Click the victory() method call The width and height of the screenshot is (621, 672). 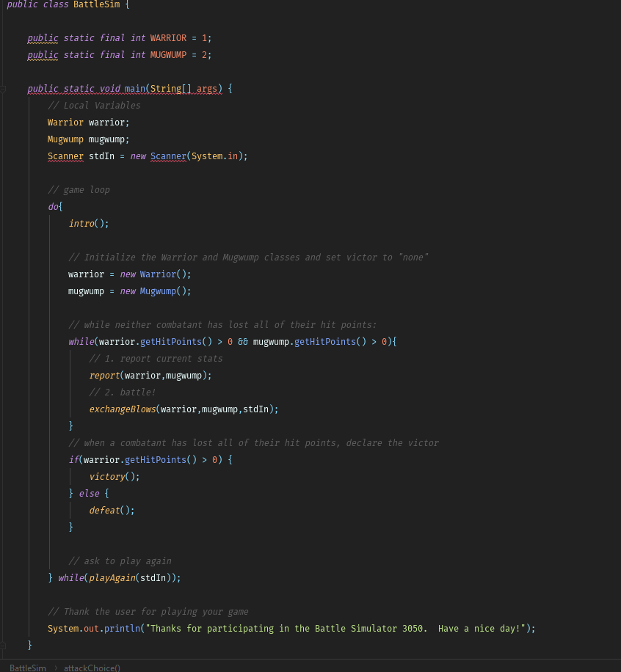(106, 476)
